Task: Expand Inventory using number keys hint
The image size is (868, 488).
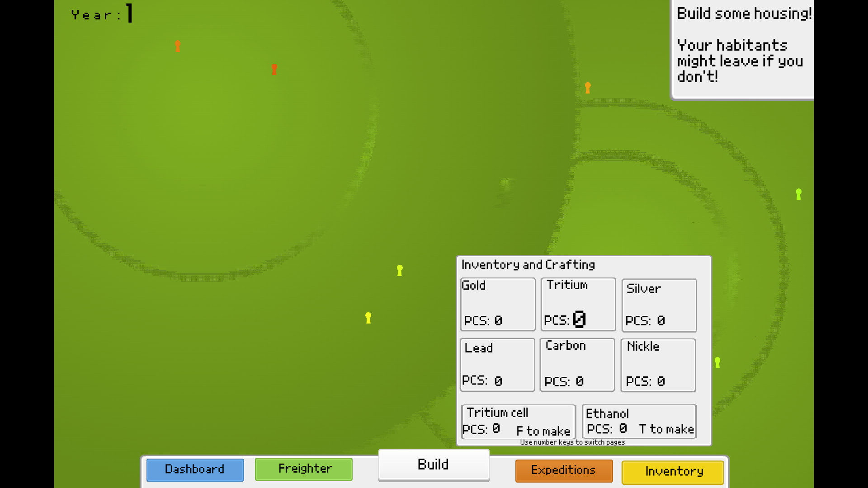Action: pos(572,442)
